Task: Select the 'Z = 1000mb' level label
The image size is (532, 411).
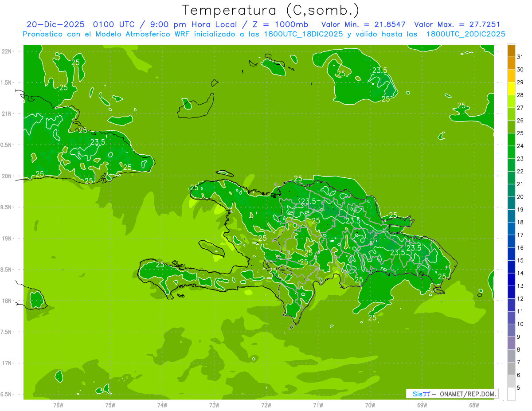Action: point(281,24)
